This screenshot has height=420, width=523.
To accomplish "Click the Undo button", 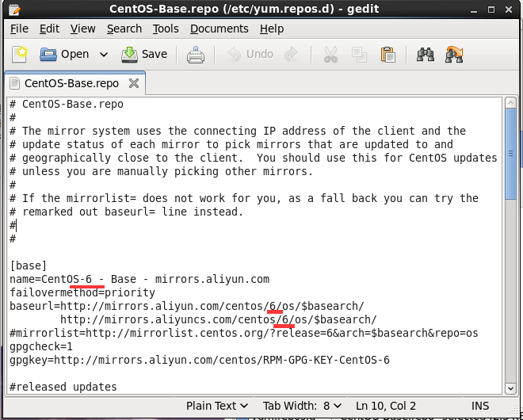I will click(250, 55).
